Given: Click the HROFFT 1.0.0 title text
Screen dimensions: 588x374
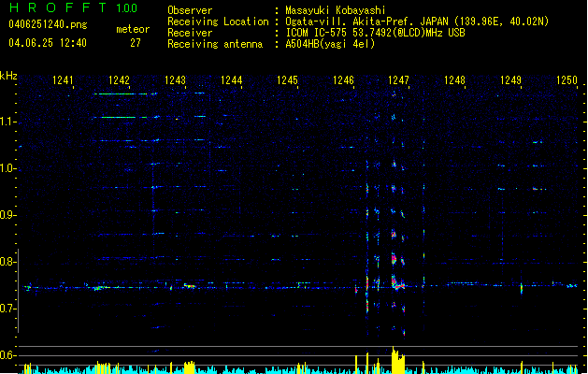Looking at the screenshot, I should click(x=74, y=7).
